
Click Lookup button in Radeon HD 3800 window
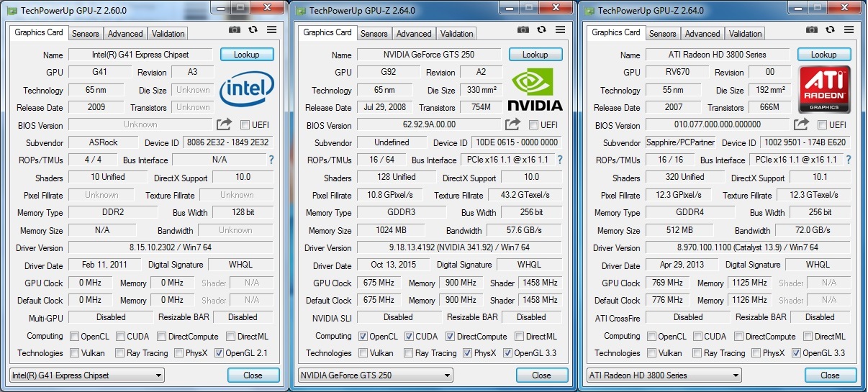pos(824,55)
